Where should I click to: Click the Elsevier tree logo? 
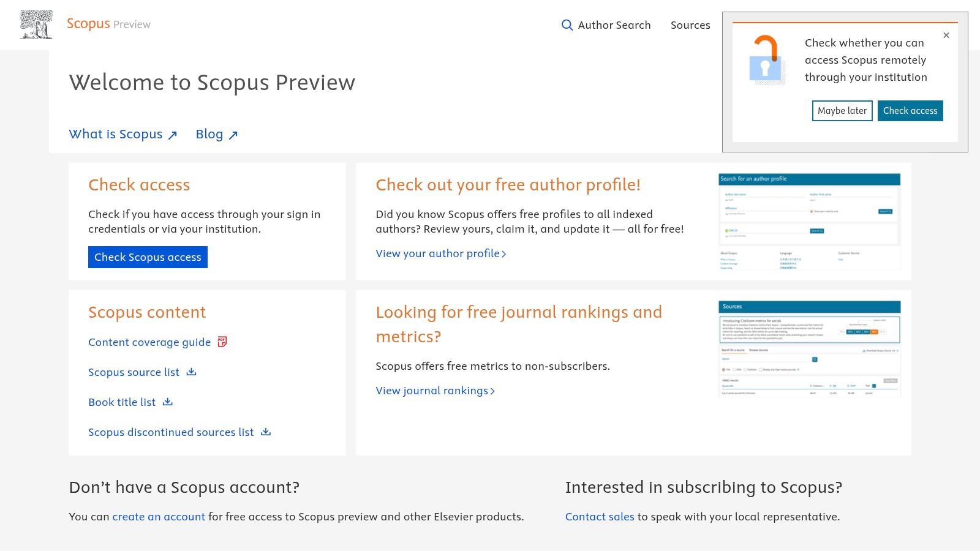36,24
